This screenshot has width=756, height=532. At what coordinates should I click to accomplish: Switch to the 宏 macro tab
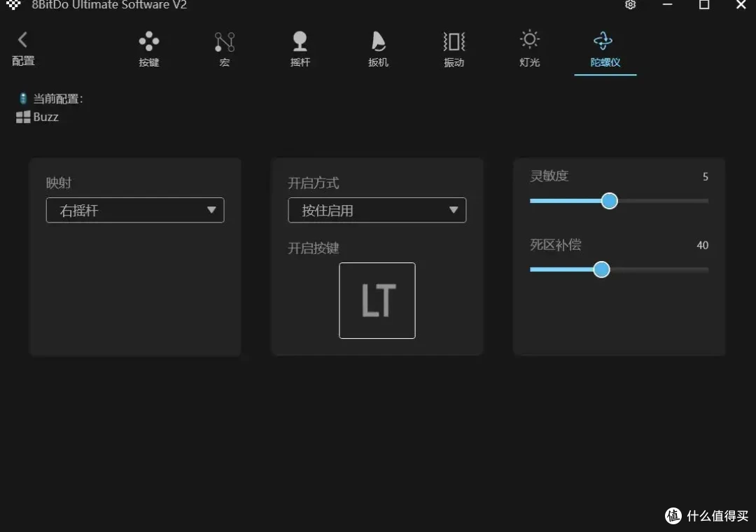(224, 49)
